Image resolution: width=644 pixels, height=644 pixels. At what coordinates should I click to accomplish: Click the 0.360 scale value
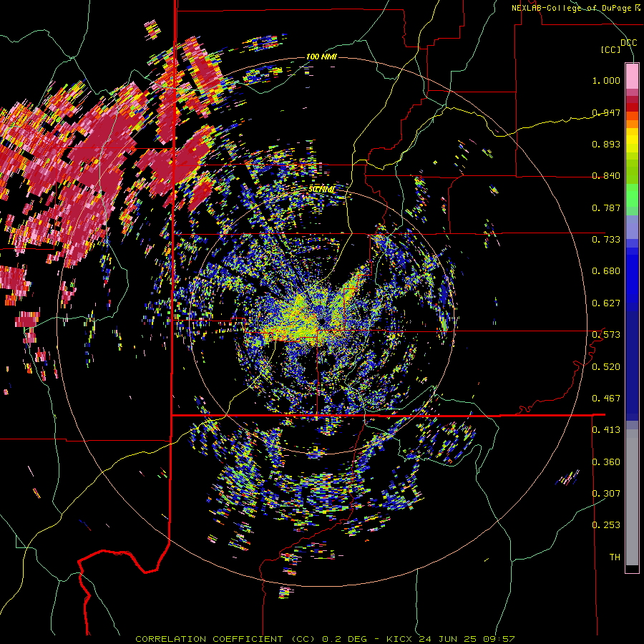[606, 462]
